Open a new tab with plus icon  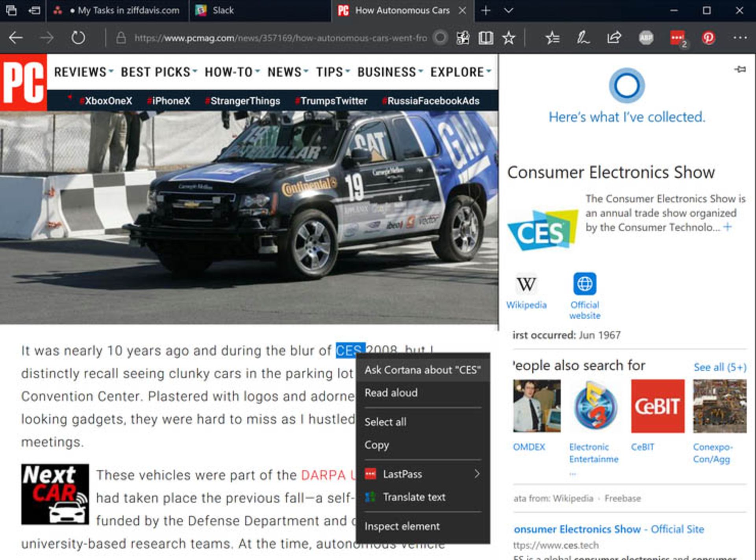486,11
